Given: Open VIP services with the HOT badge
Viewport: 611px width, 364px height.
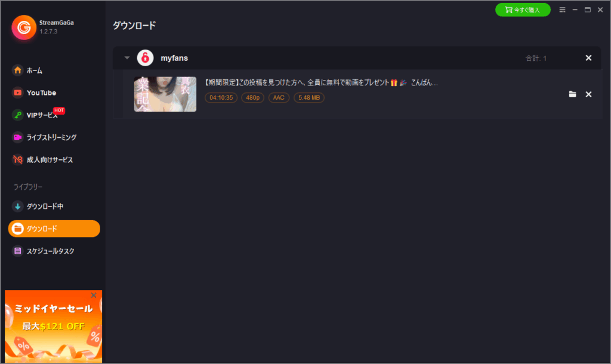Looking at the screenshot, I should tap(38, 115).
